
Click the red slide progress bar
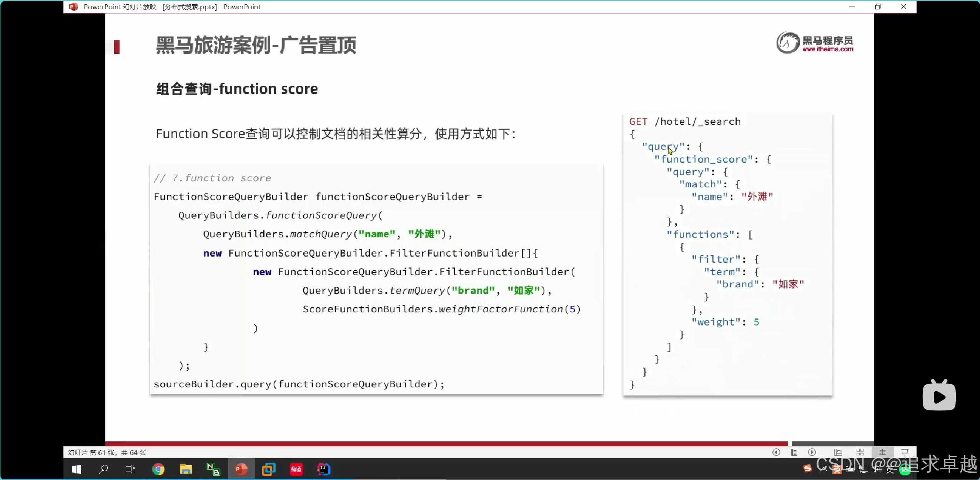click(446, 443)
